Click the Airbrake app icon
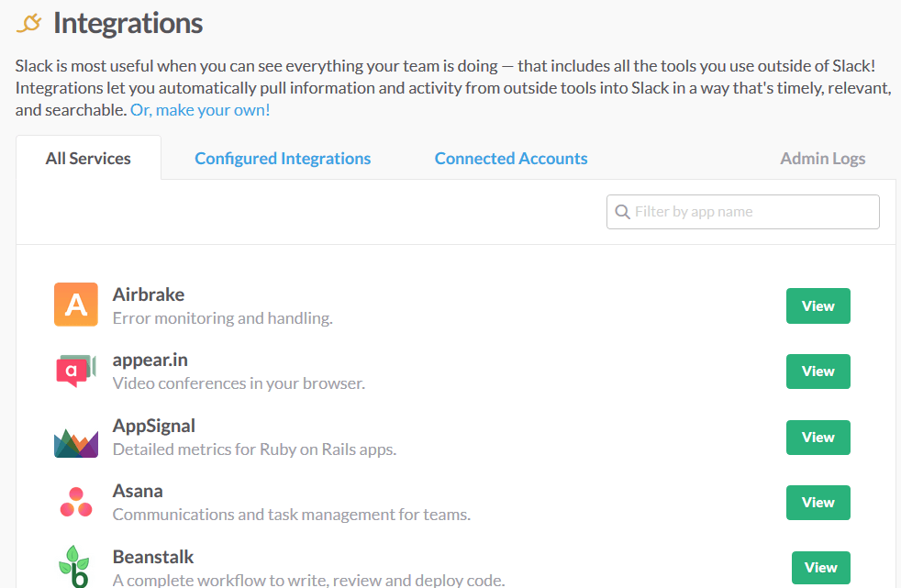The image size is (901, 588). point(76,305)
